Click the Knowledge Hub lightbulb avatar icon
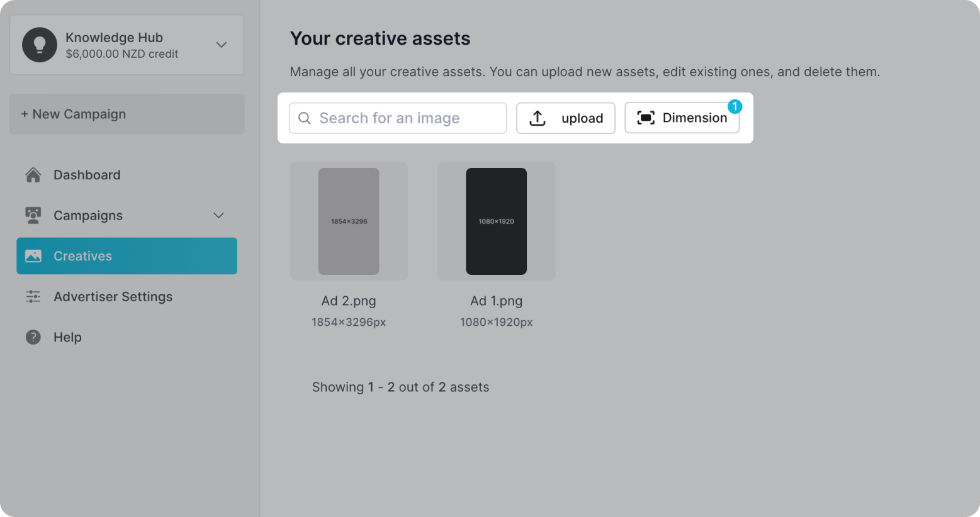980x517 pixels. coord(40,45)
